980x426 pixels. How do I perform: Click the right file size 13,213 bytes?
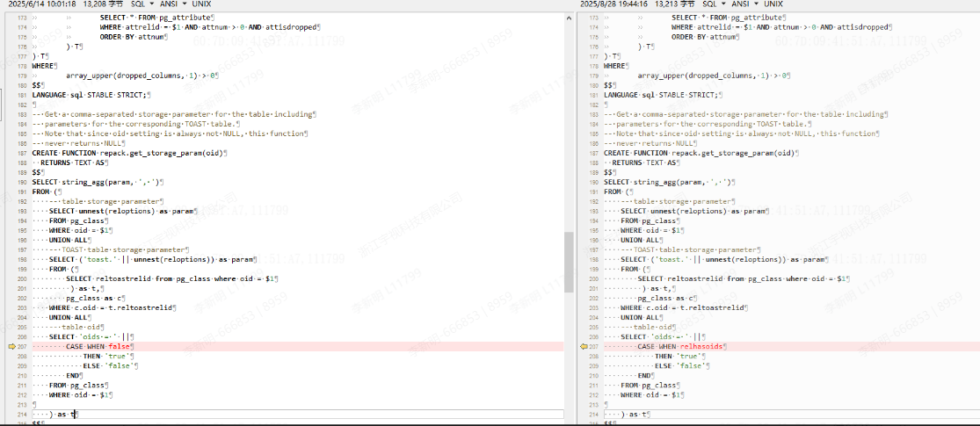pos(675,4)
